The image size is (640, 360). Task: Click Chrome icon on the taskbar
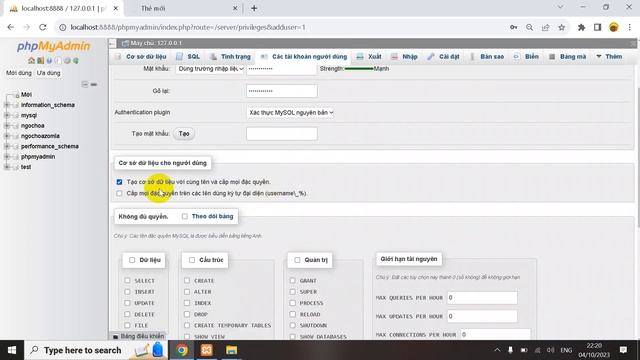pos(182,350)
